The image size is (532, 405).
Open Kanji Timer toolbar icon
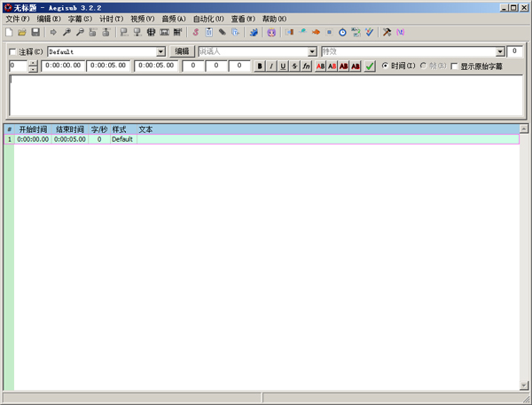[x=356, y=32]
